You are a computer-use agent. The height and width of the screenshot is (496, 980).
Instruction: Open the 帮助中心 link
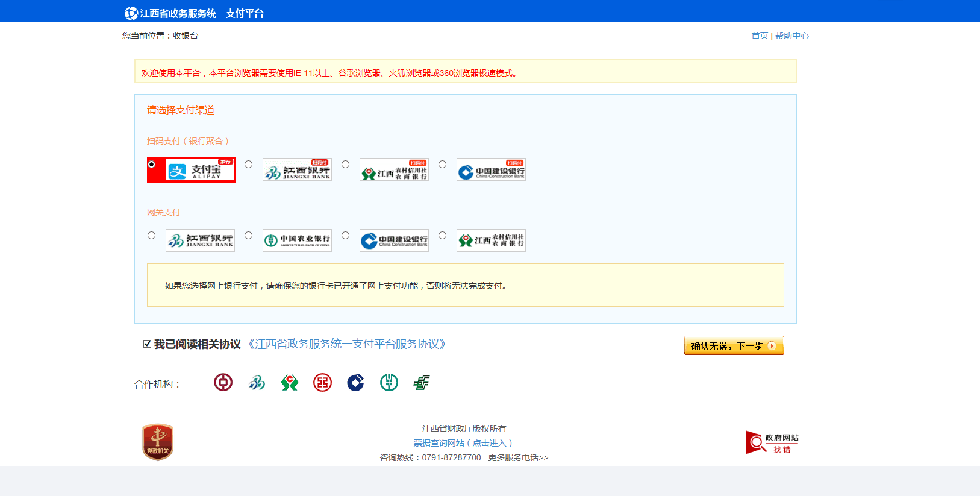(791, 36)
